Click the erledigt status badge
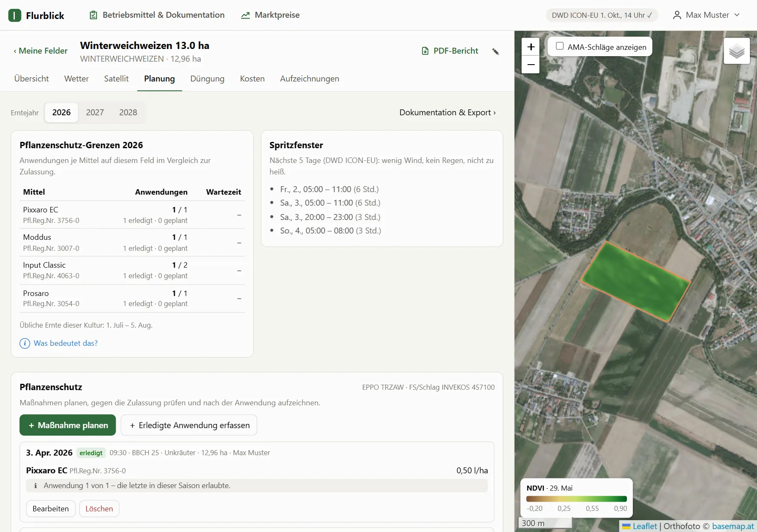The width and height of the screenshot is (757, 532). pyautogui.click(x=91, y=453)
